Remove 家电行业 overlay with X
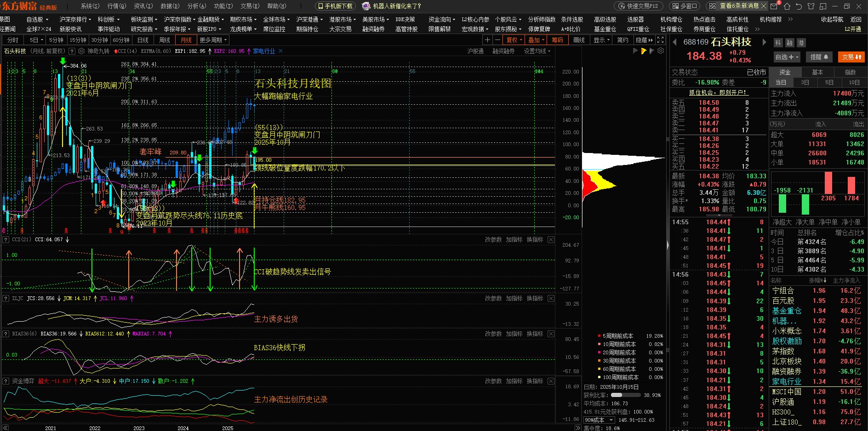 281,51
